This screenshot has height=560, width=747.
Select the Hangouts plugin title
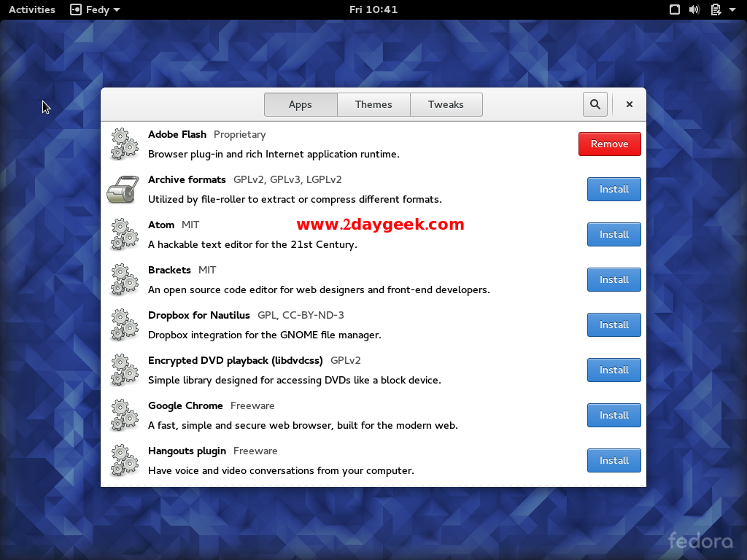click(x=187, y=451)
